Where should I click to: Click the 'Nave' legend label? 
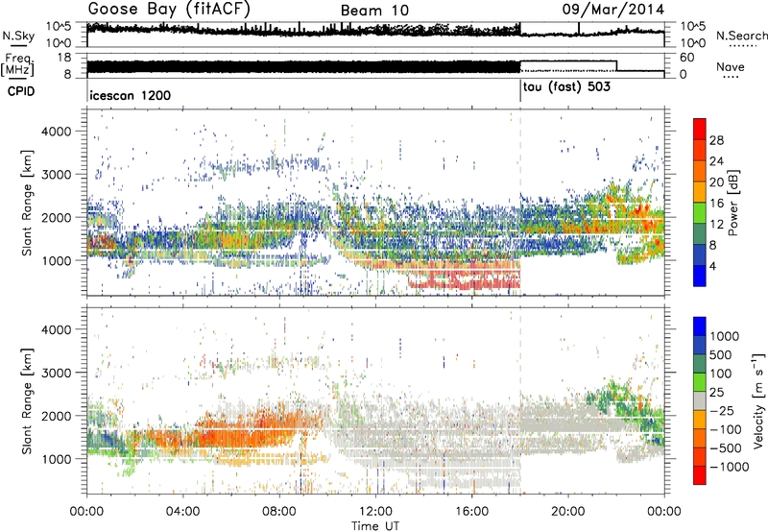[x=731, y=66]
